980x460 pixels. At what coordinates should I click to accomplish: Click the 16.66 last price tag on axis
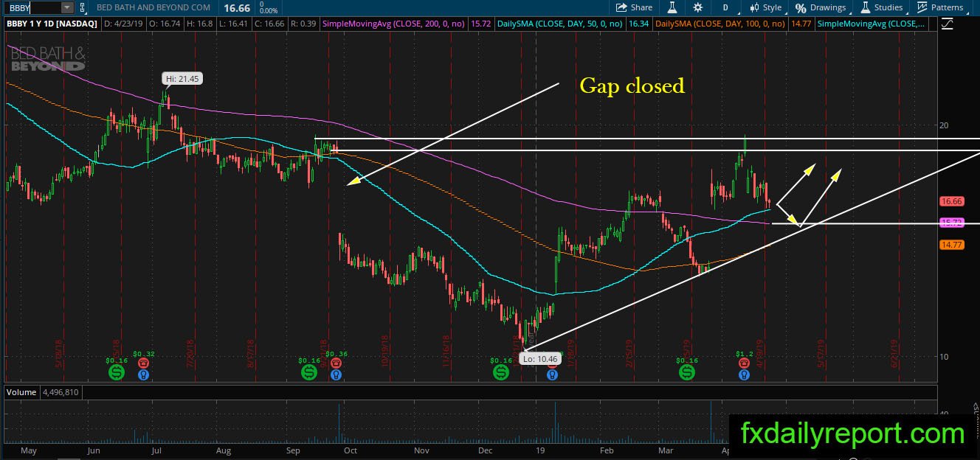click(952, 201)
